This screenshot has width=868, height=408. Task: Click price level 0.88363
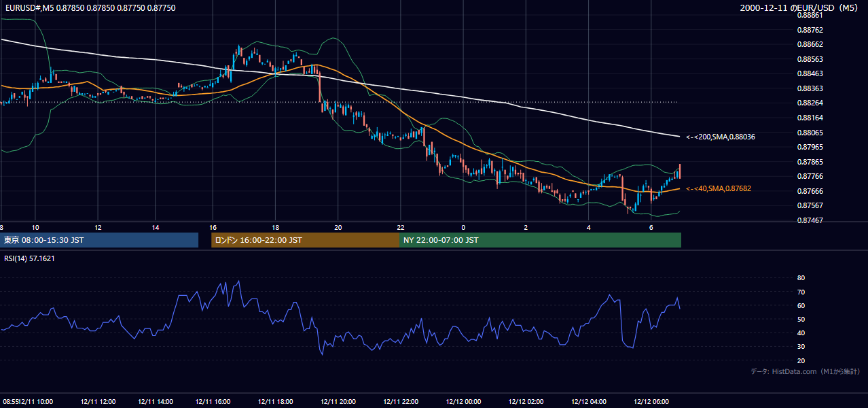810,88
